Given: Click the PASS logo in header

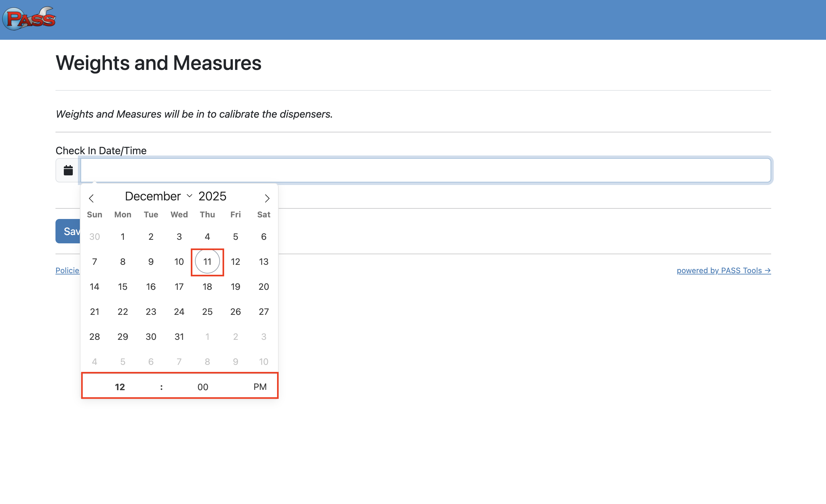Looking at the screenshot, I should pos(29,18).
